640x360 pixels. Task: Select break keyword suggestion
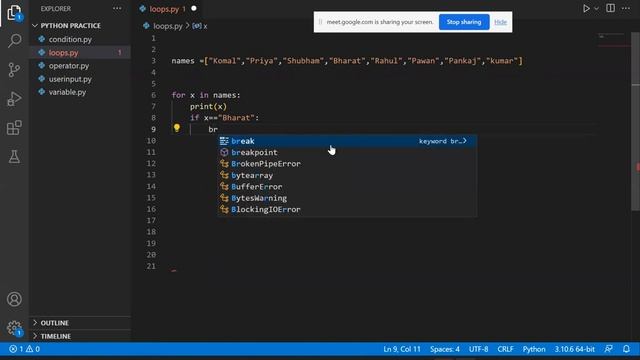point(347,141)
